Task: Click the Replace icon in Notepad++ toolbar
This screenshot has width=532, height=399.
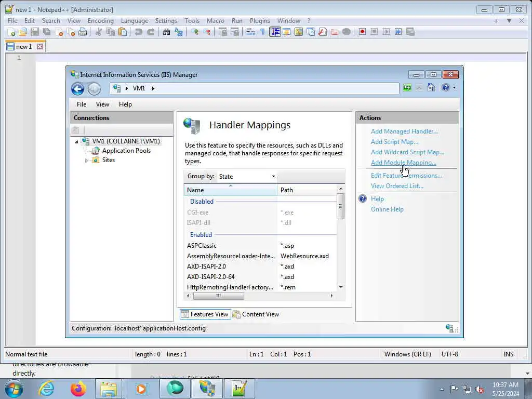Action: [179, 32]
